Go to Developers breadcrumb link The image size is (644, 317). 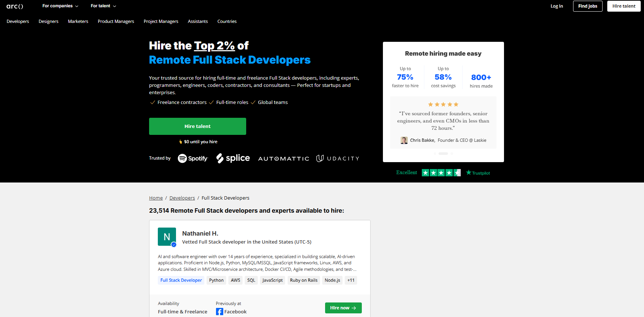click(x=182, y=198)
